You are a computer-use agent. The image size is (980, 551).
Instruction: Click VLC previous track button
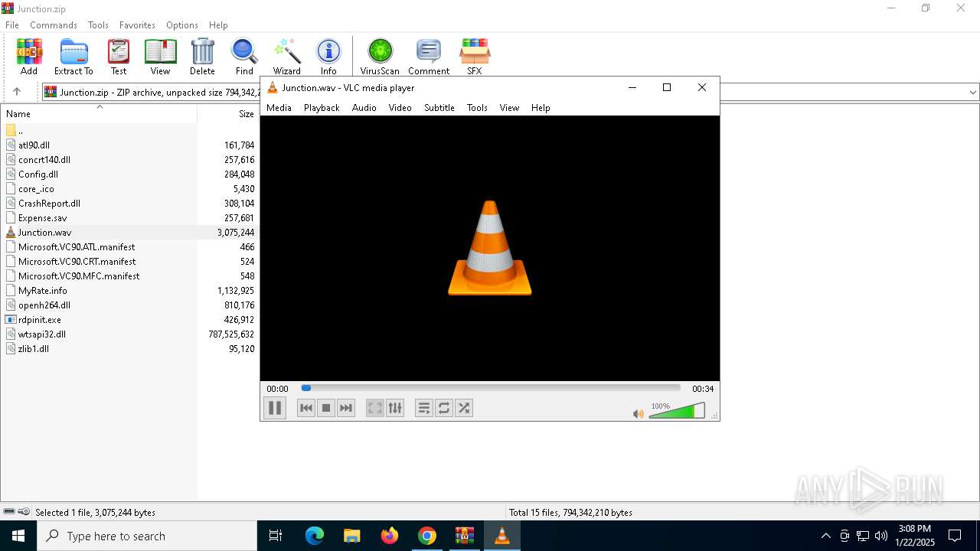coord(306,408)
